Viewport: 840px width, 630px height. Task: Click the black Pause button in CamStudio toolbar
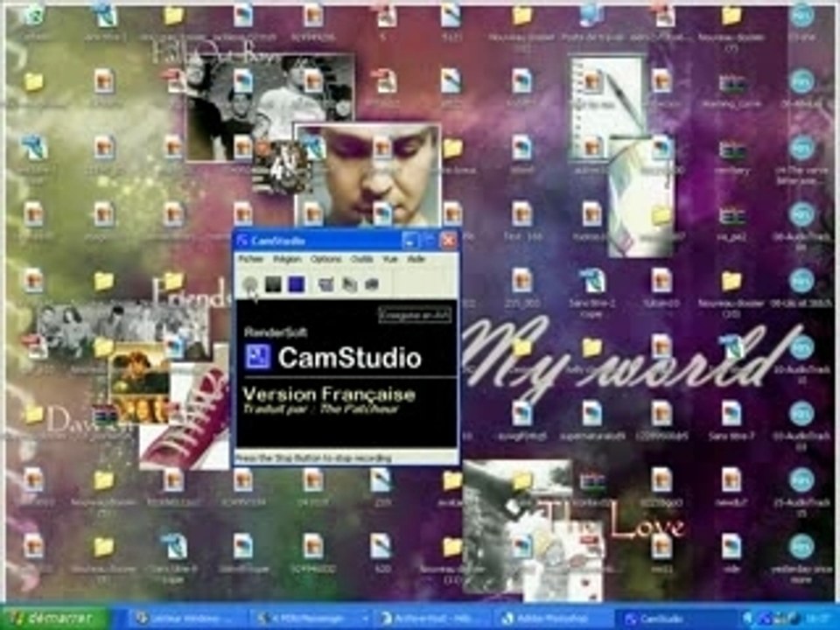click(273, 283)
